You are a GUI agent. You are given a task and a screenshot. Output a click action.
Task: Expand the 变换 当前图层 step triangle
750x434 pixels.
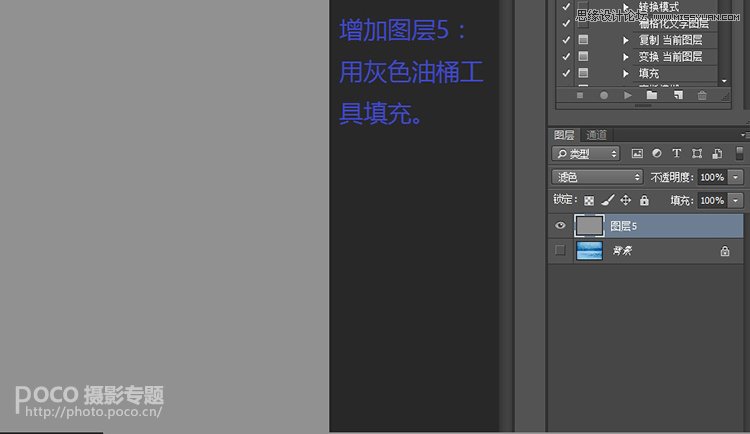click(x=626, y=57)
